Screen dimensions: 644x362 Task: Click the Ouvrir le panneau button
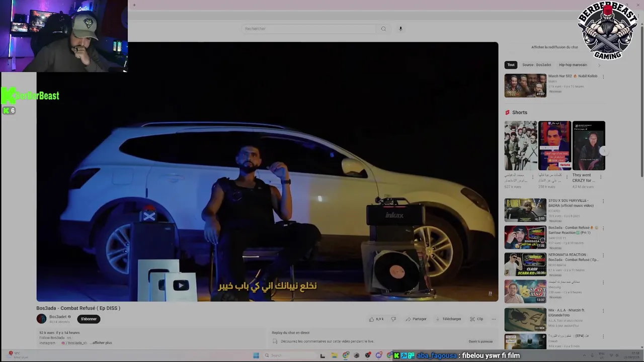(x=480, y=341)
